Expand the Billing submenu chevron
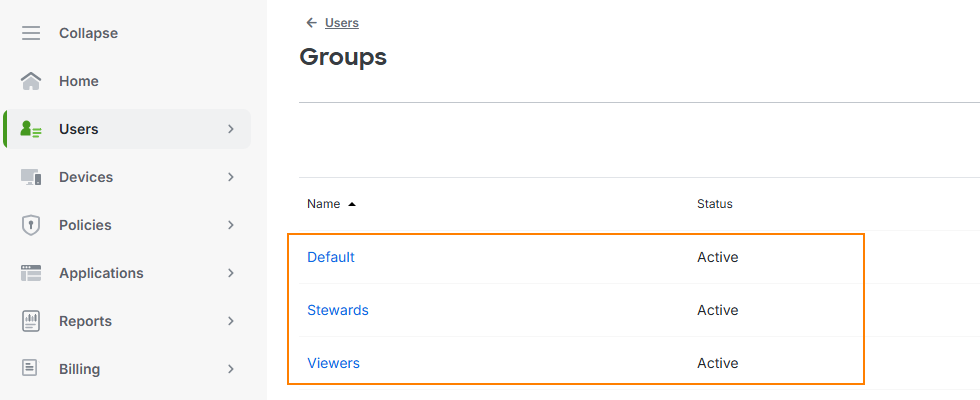This screenshot has width=980, height=400. coord(231,369)
